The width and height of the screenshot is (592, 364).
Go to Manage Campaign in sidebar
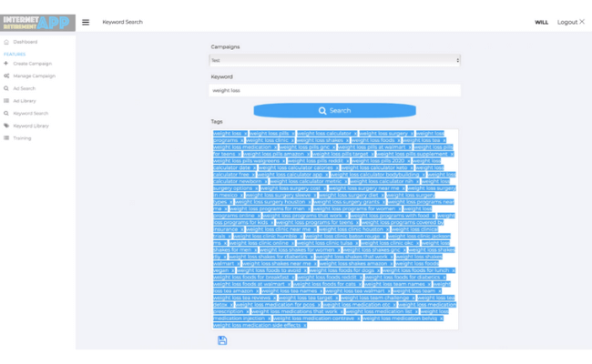click(x=34, y=76)
